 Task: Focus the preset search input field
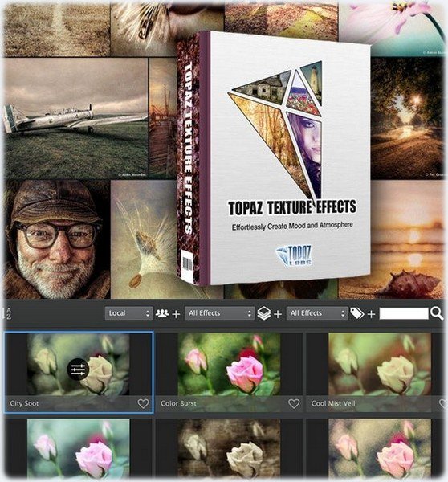tap(404, 313)
